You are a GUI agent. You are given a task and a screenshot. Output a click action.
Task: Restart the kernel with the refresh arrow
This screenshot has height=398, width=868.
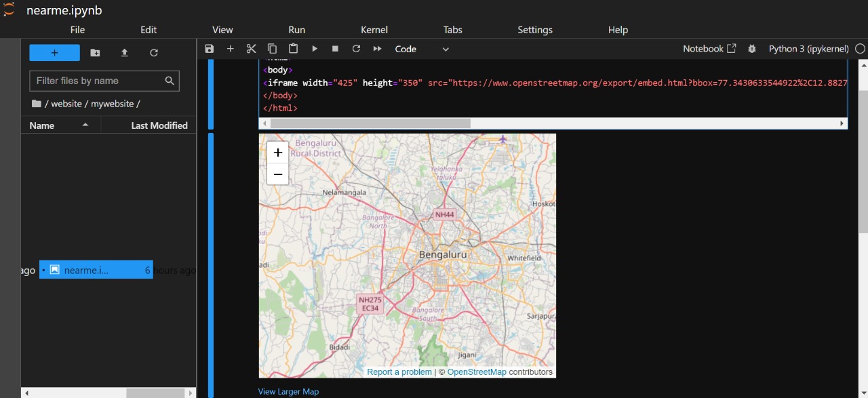tap(356, 49)
